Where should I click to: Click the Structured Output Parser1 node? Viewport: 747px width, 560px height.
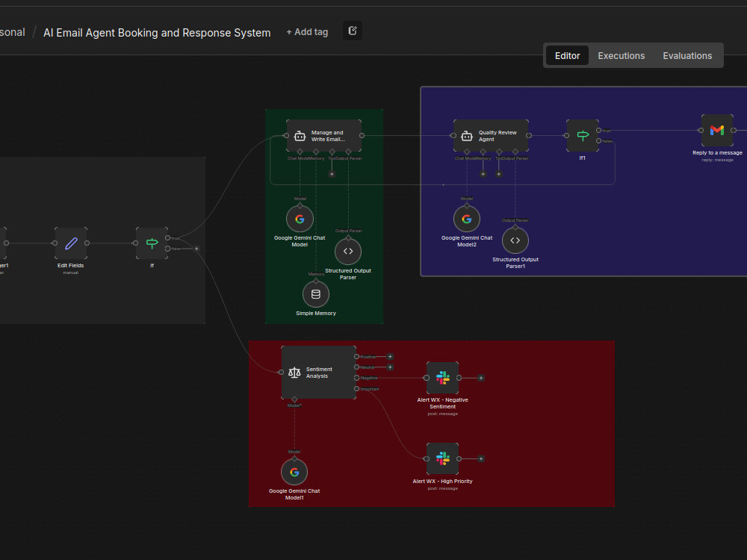(515, 240)
